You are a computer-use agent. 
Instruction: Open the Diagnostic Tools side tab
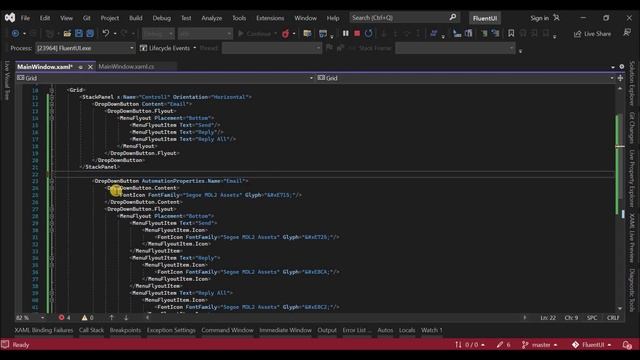pyautogui.click(x=632, y=290)
